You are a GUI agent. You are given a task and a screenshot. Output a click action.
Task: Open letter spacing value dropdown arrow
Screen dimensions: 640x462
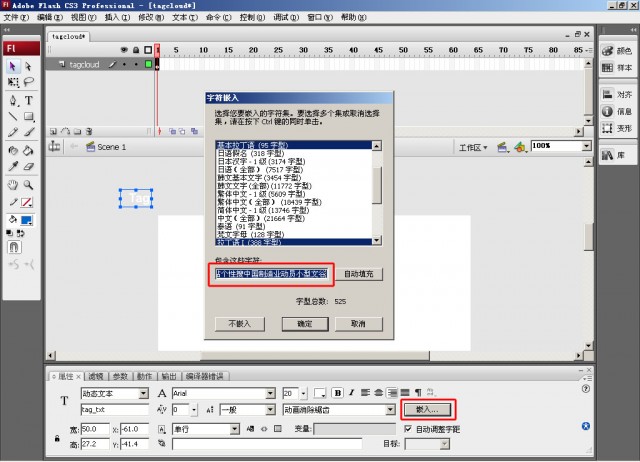(194, 409)
